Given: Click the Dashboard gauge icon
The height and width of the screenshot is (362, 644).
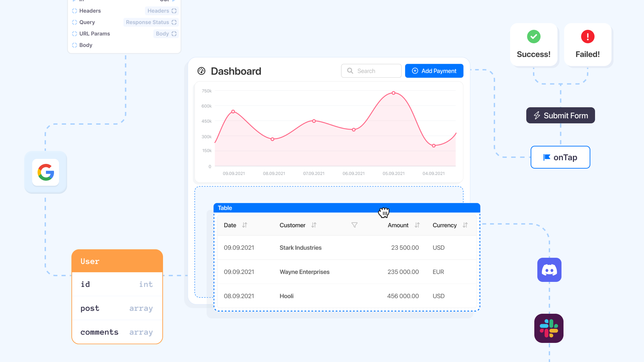Looking at the screenshot, I should click(201, 71).
